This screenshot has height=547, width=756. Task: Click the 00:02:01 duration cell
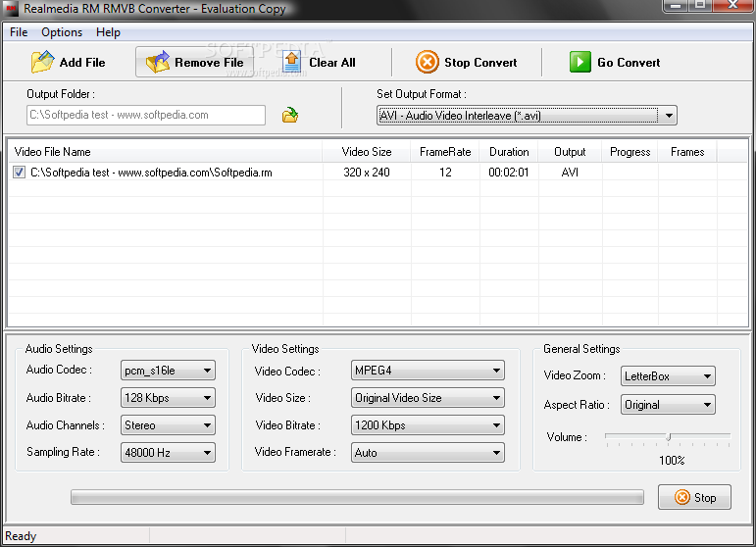[509, 173]
